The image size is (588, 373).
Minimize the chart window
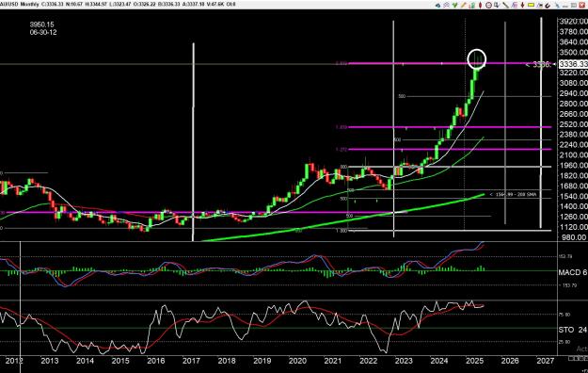(x=565, y=6)
